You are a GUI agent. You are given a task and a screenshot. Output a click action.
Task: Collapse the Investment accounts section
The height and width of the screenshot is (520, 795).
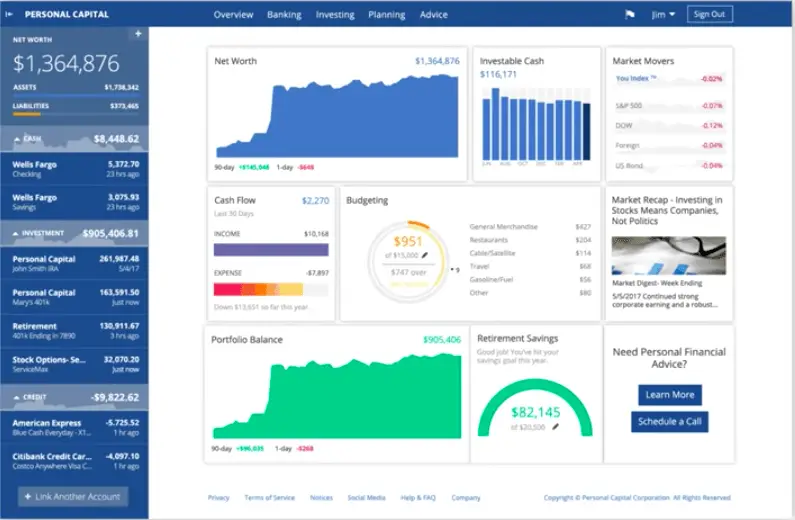pyautogui.click(x=17, y=234)
